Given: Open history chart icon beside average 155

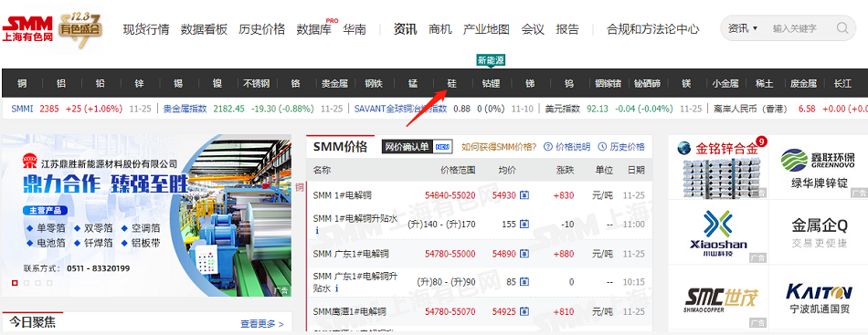Looking at the screenshot, I should click(x=524, y=225).
